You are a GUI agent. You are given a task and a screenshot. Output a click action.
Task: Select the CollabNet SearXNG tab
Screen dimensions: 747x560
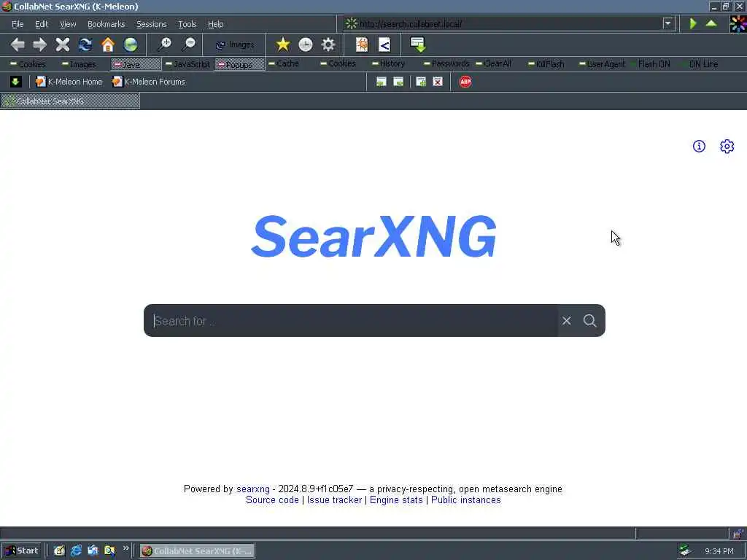[70, 101]
